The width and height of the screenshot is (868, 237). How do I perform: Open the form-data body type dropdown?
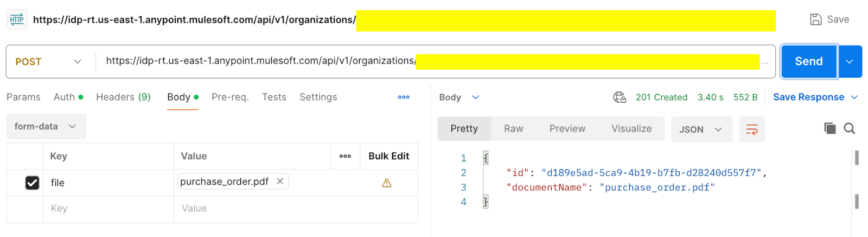46,126
